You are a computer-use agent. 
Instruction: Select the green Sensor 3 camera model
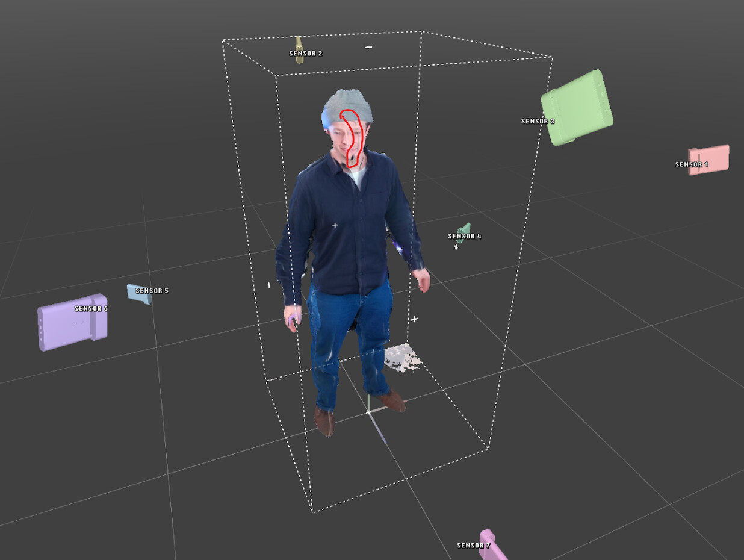577,107
